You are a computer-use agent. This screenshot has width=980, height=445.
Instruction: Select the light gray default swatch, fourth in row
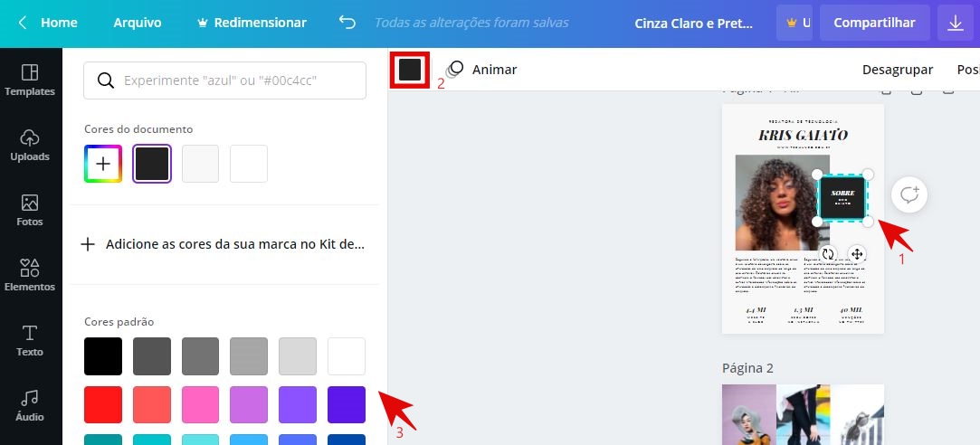pyautogui.click(x=249, y=356)
